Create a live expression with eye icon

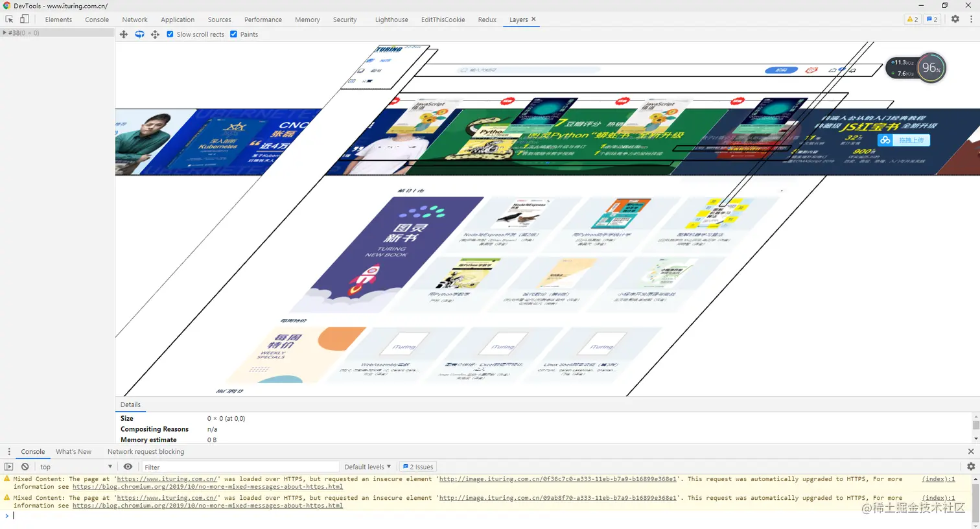click(x=128, y=467)
